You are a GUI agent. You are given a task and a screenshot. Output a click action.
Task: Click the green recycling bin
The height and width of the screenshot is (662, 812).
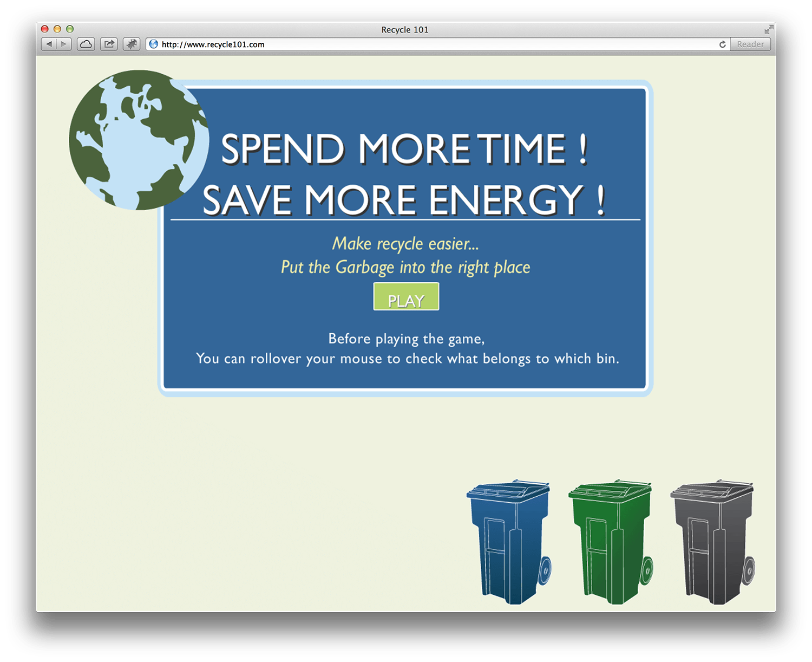611,542
